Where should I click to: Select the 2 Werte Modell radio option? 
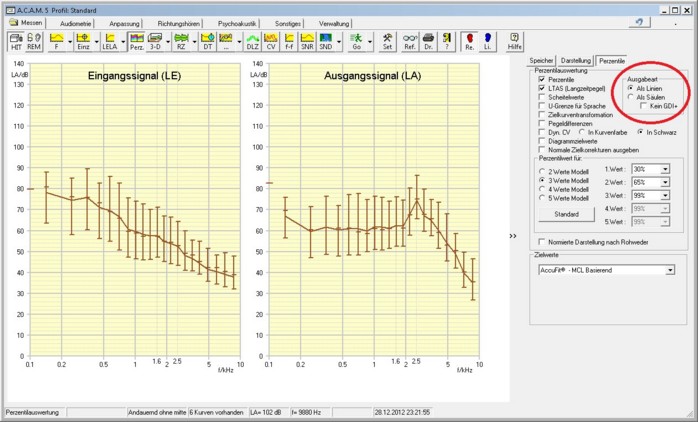(542, 171)
